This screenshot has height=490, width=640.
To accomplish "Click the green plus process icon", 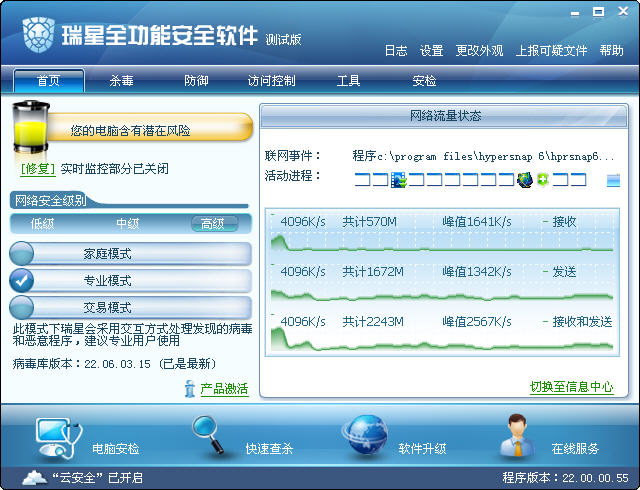I will click(x=542, y=180).
